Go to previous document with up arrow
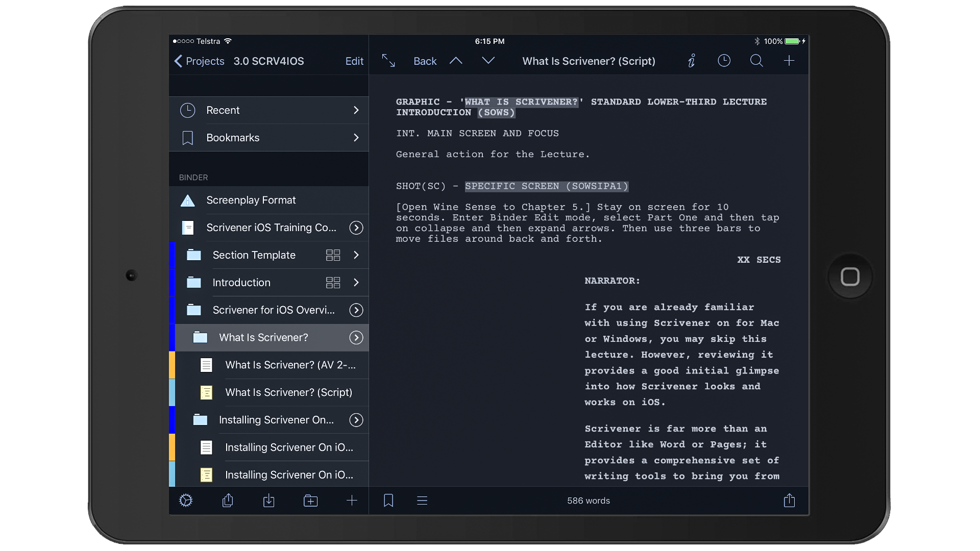 coord(456,61)
